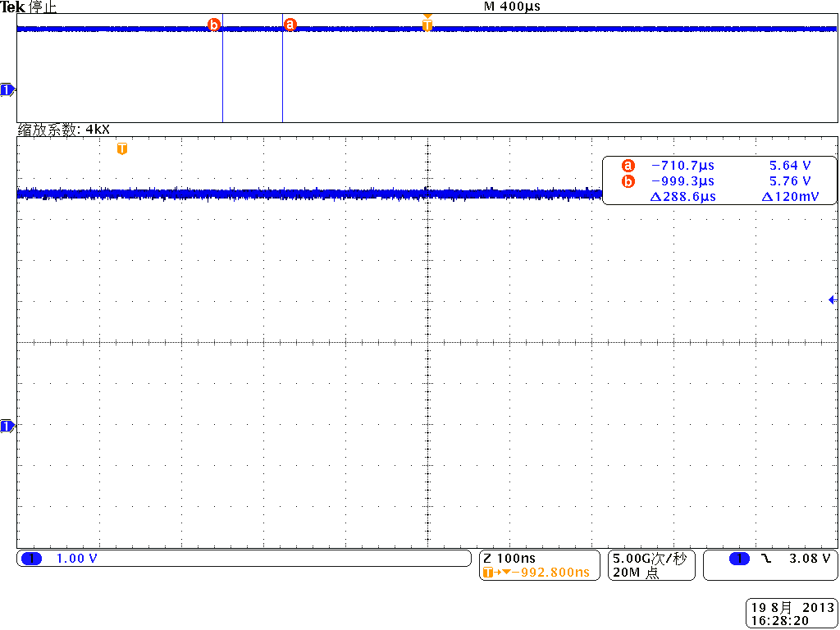The width and height of the screenshot is (840, 630).
Task: Click the time 16:28:20
Action: pos(781,620)
